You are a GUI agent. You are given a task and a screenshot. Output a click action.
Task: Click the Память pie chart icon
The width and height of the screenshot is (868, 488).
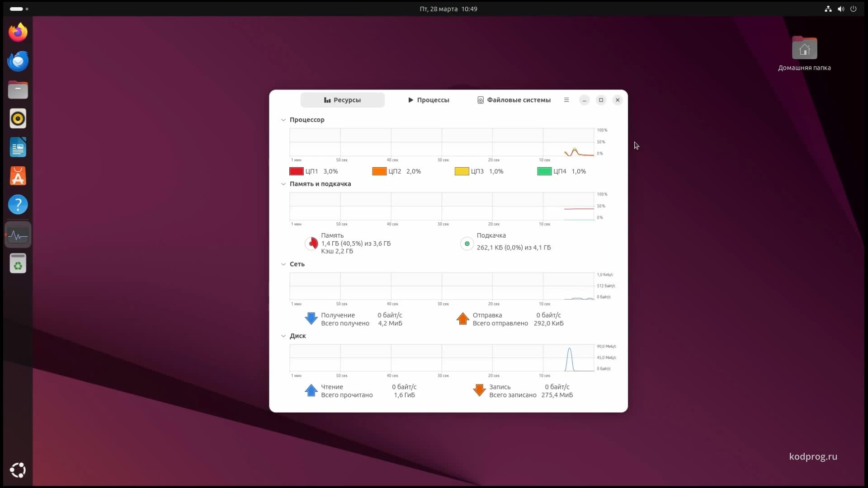coord(311,244)
